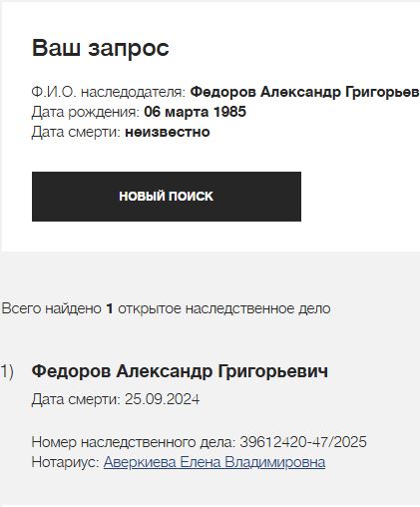
Task: Click the открытое наследственное дело phrase
Action: click(224, 308)
